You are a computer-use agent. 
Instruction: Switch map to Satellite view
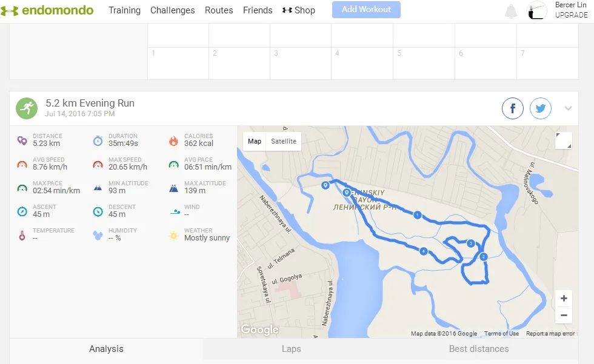tap(284, 141)
